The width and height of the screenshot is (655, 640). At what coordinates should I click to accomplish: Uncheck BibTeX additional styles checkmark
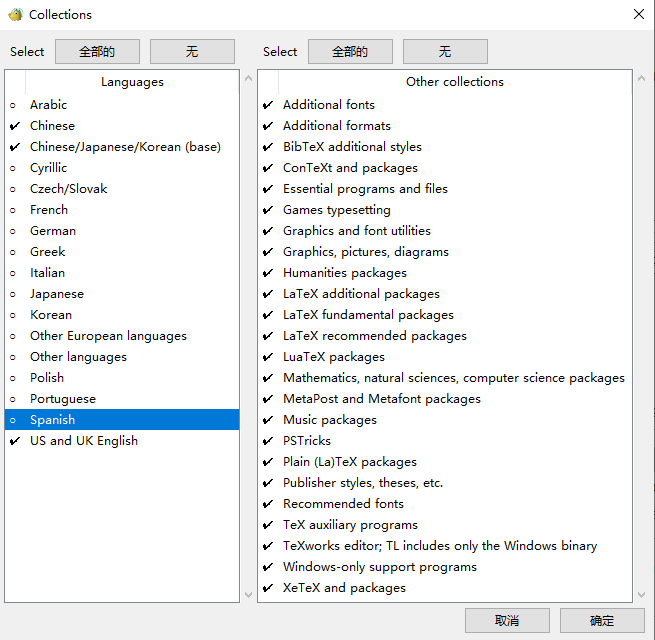268,147
